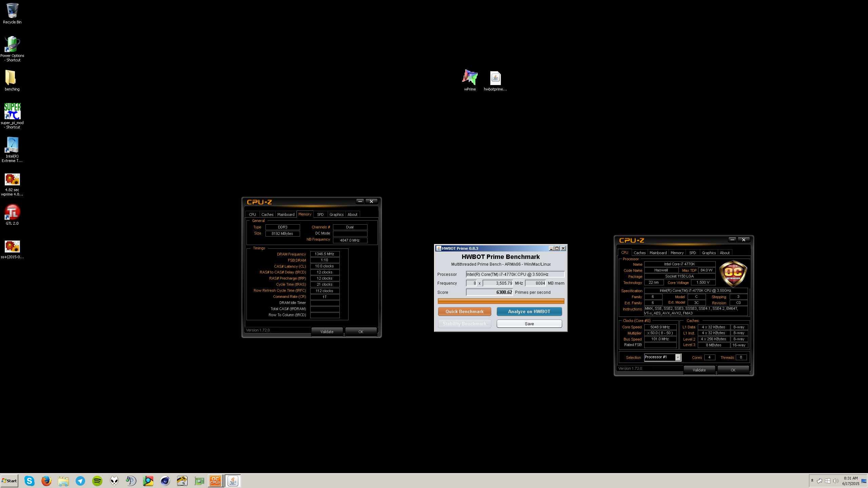The height and width of the screenshot is (488, 868).
Task: Select the super_pi_mod shortcut icon
Action: (12, 116)
